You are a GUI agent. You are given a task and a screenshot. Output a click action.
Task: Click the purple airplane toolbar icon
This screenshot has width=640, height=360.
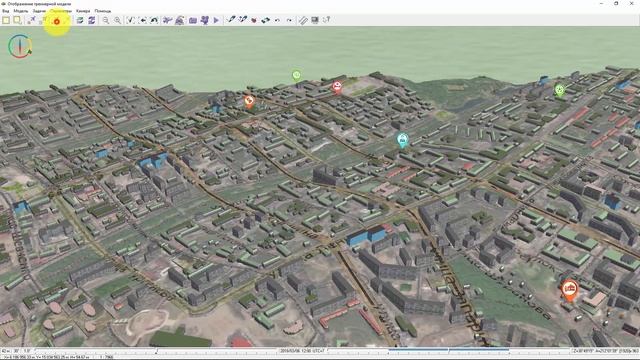click(x=167, y=20)
